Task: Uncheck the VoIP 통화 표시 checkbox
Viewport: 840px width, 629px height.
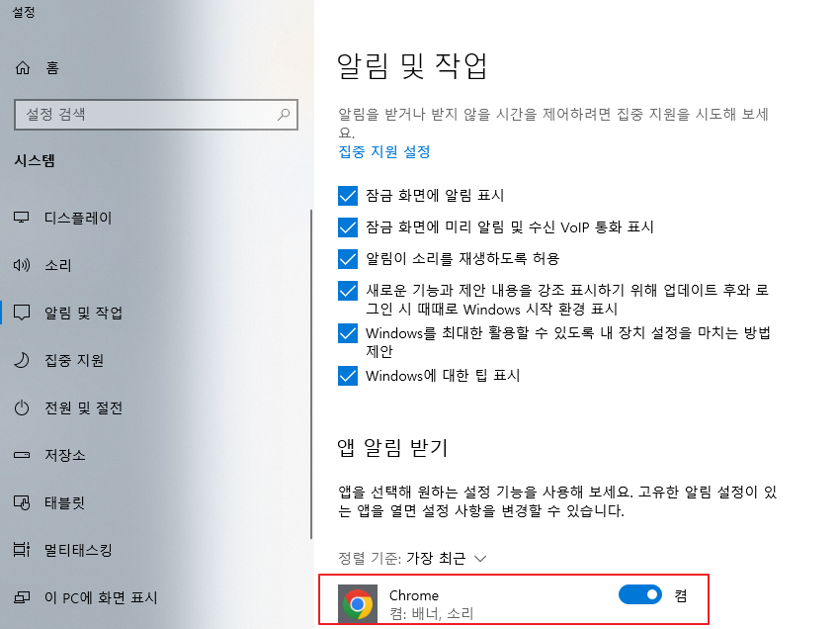Action: [348, 227]
